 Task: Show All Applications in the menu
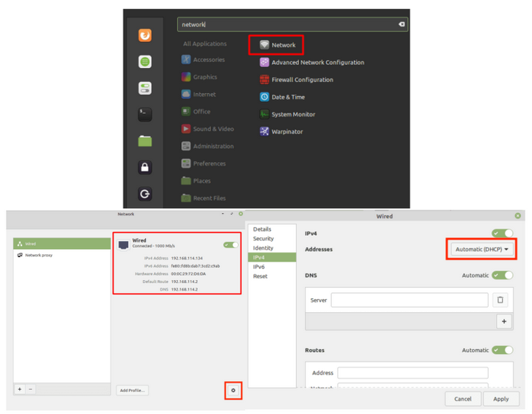204,43
